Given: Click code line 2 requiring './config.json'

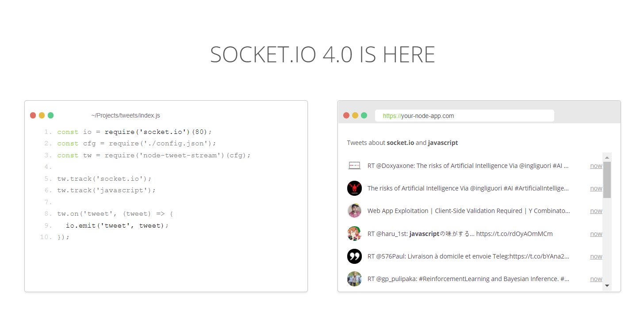Looking at the screenshot, I should [x=137, y=144].
